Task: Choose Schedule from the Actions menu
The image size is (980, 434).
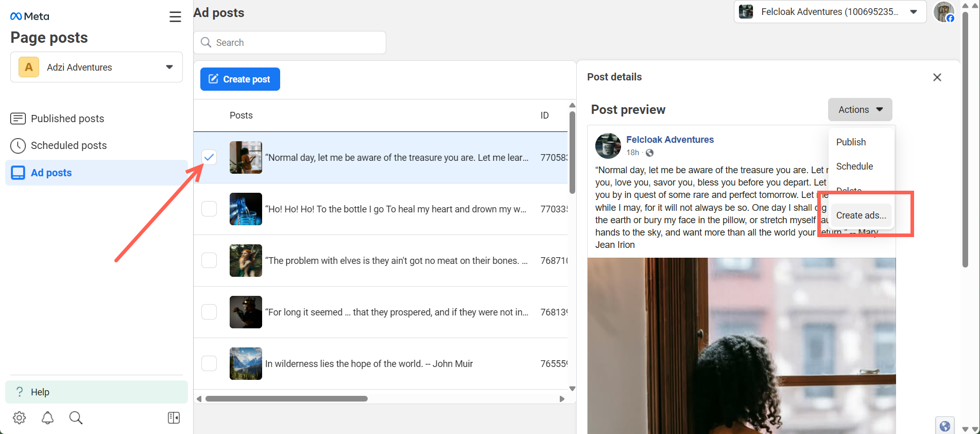Action: tap(854, 166)
